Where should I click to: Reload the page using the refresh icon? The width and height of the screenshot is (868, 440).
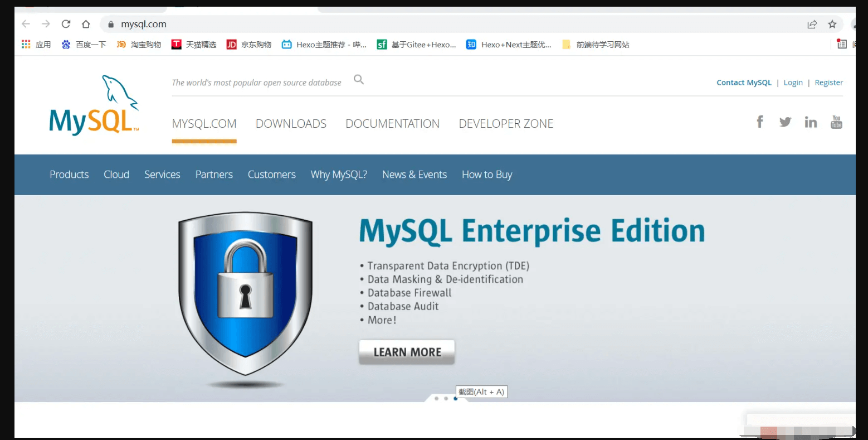click(66, 24)
